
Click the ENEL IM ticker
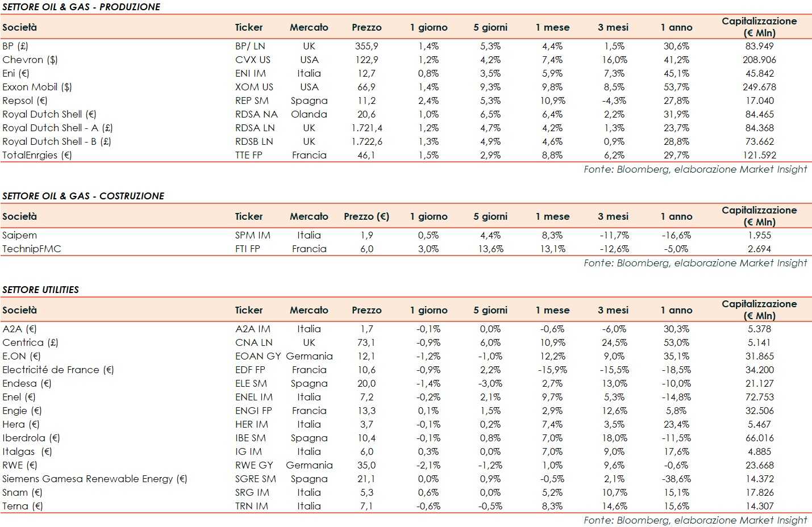pyautogui.click(x=253, y=397)
